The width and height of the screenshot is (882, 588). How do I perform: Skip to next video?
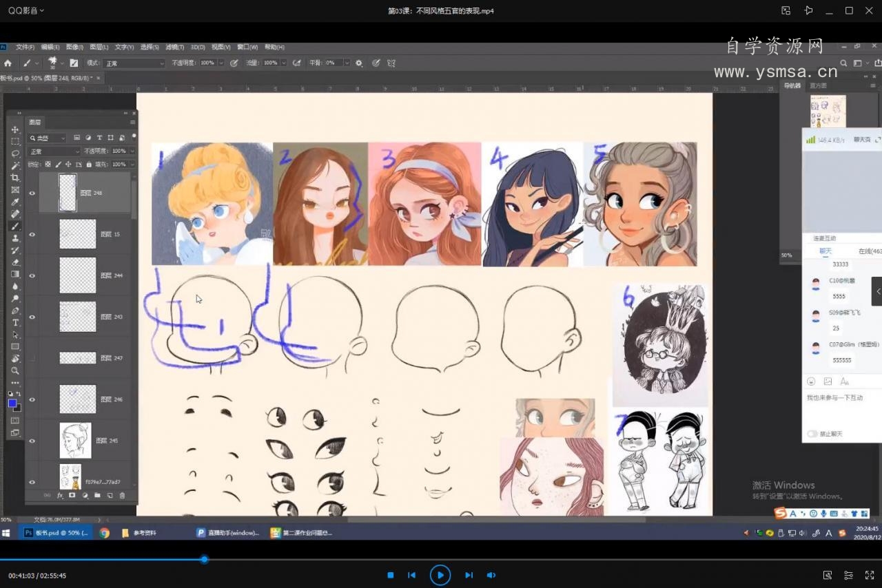469,575
